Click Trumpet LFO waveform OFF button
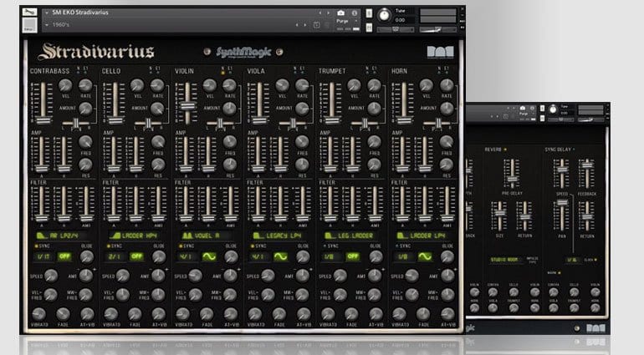Screen dimensions: 644x355 click(353, 256)
